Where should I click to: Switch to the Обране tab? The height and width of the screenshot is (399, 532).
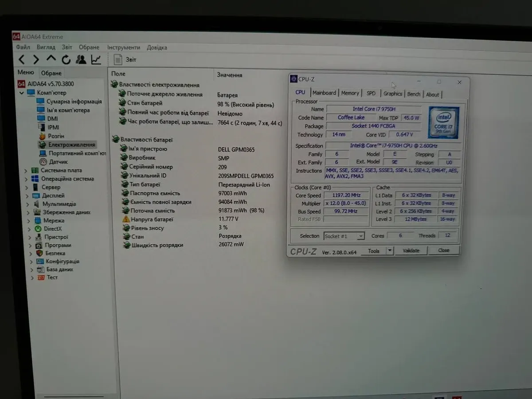pyautogui.click(x=51, y=73)
